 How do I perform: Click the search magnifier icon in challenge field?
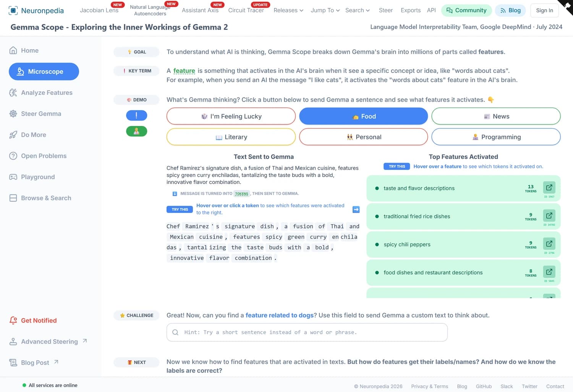click(175, 332)
